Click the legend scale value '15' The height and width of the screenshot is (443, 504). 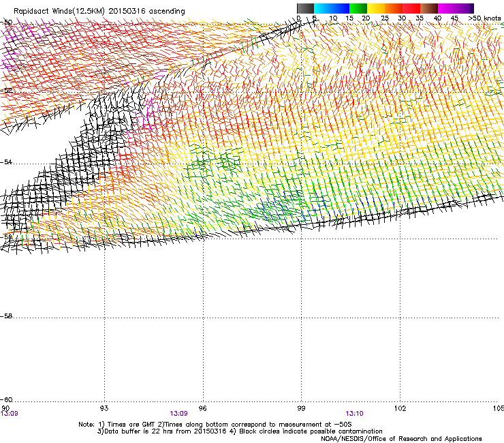[x=349, y=18]
